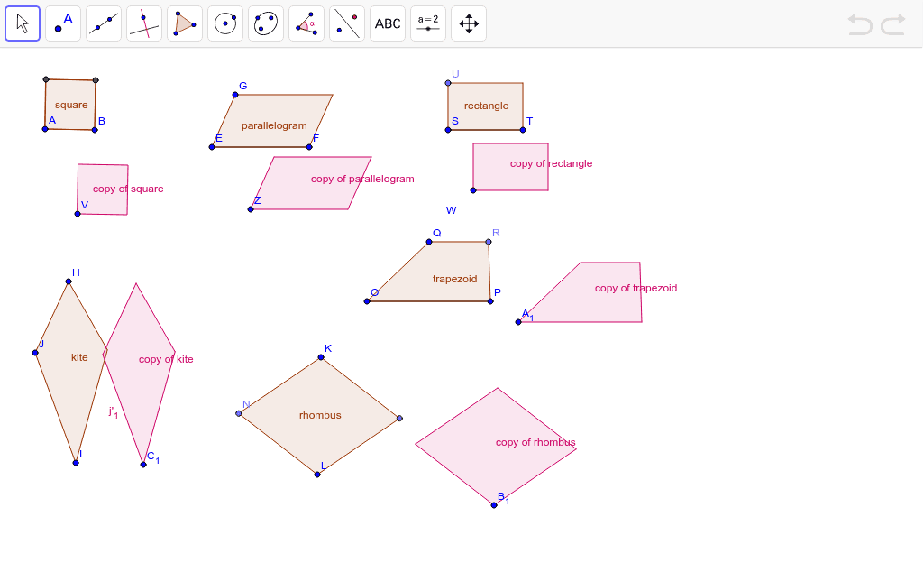Viewport: 924px width, 563px height.
Task: Select the Perpendicular Line tool
Action: (144, 23)
